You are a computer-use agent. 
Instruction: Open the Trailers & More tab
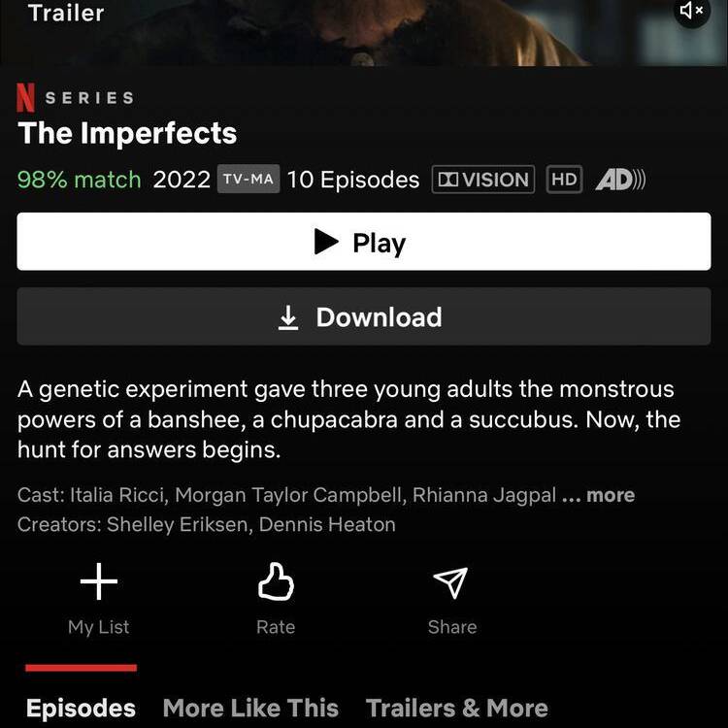[x=457, y=708]
